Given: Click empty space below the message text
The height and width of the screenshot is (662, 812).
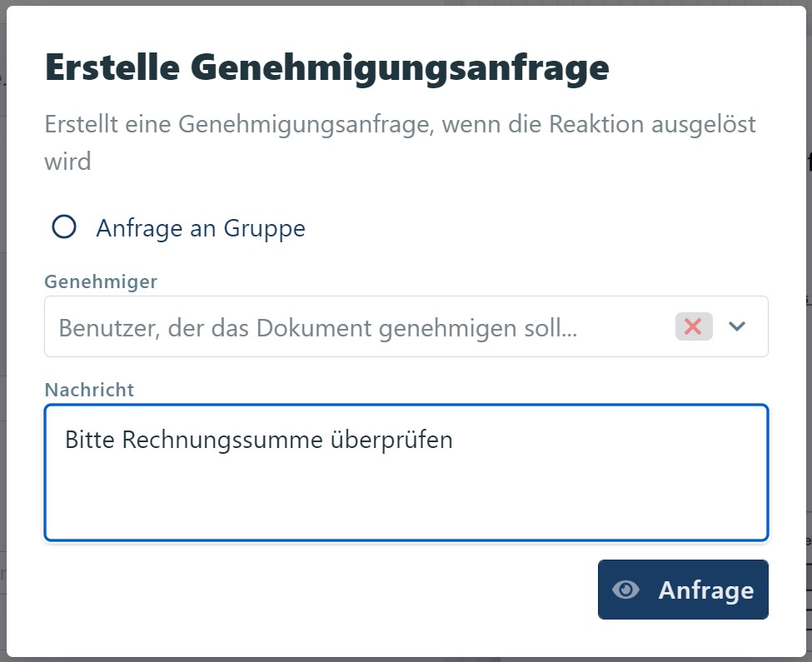Looking at the screenshot, I should click(x=406, y=504).
